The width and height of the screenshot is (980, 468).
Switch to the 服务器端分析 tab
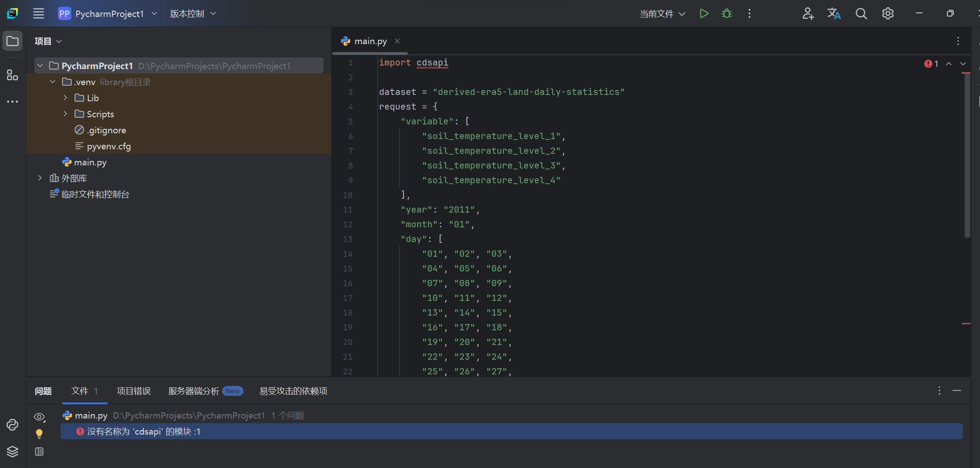205,391
